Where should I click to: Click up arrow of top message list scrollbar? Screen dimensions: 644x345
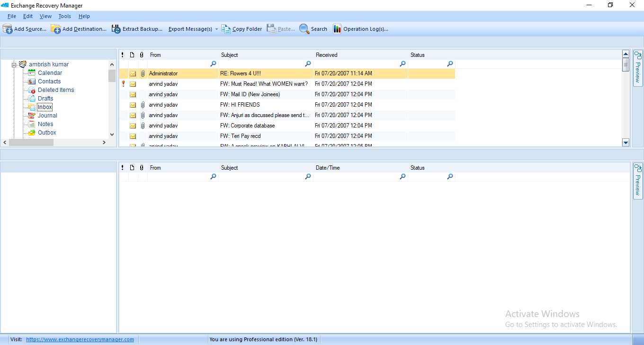point(626,54)
